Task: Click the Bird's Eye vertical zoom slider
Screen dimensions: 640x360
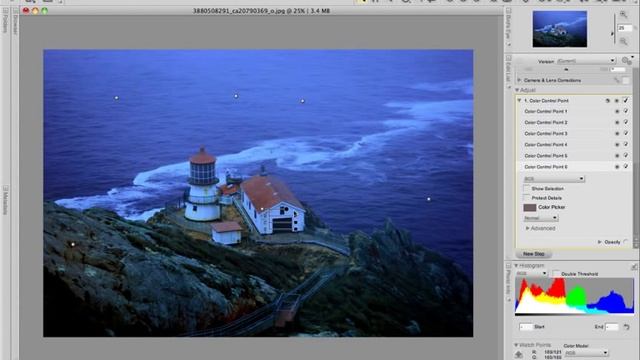Action: [614, 29]
